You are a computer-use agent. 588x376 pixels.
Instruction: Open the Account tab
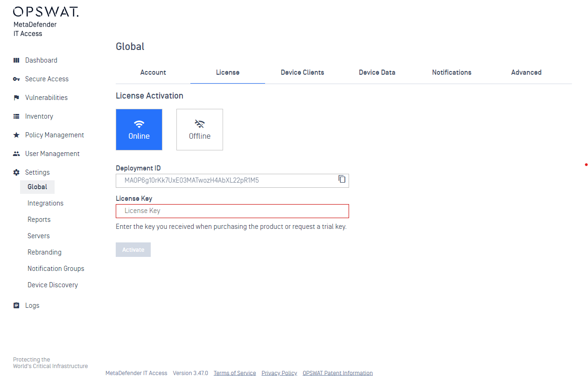pos(153,72)
